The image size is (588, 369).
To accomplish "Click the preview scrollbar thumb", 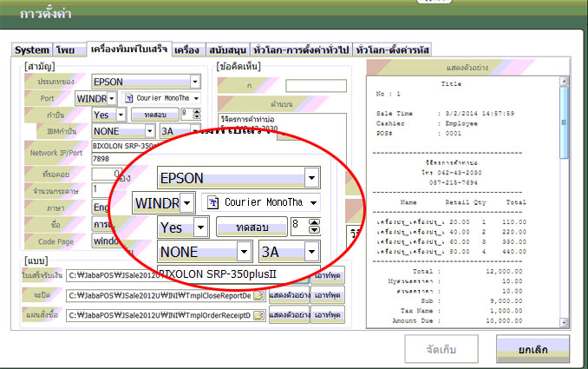I will [564, 122].
